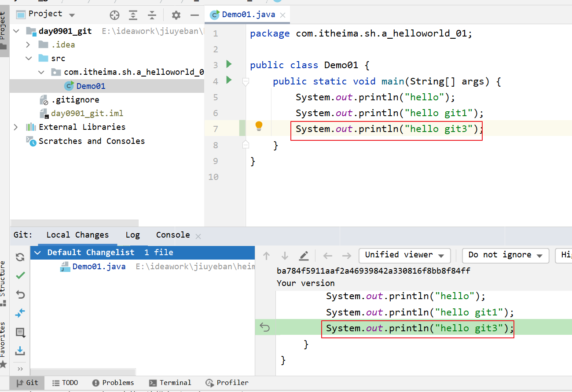Click the run arrow beside main method
The image size is (572, 392).
pyautogui.click(x=229, y=80)
